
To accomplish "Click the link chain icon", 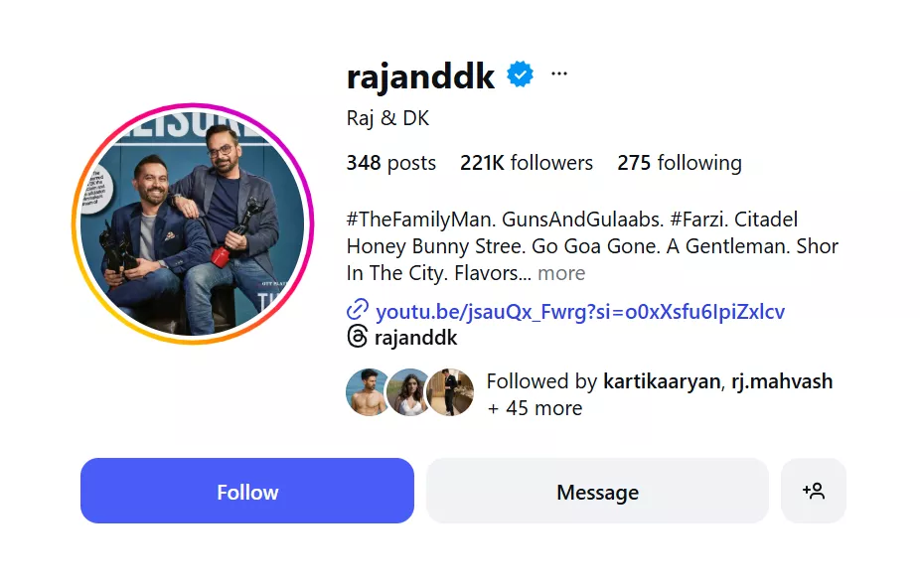I will (358, 310).
